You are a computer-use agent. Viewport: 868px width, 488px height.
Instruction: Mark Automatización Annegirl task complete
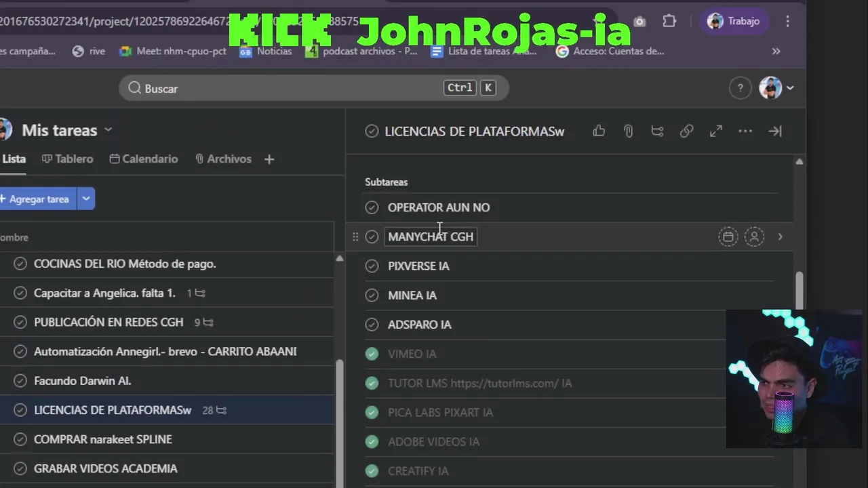[20, 351]
